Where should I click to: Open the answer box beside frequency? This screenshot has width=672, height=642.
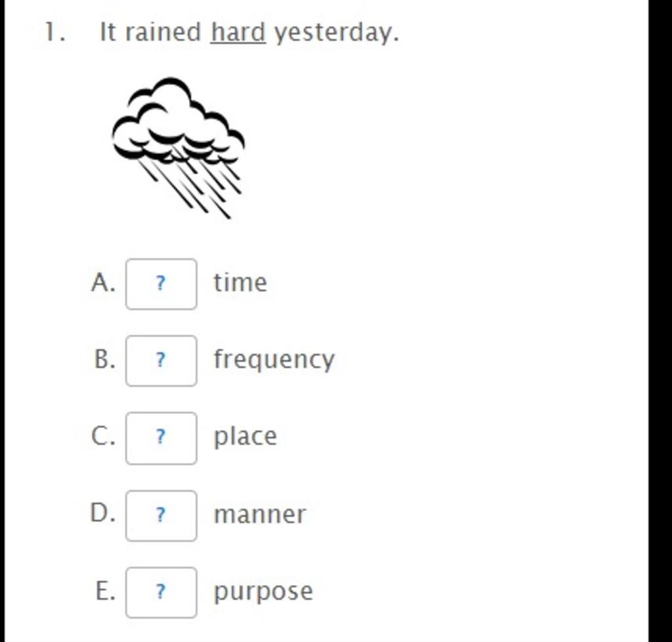[x=161, y=361]
